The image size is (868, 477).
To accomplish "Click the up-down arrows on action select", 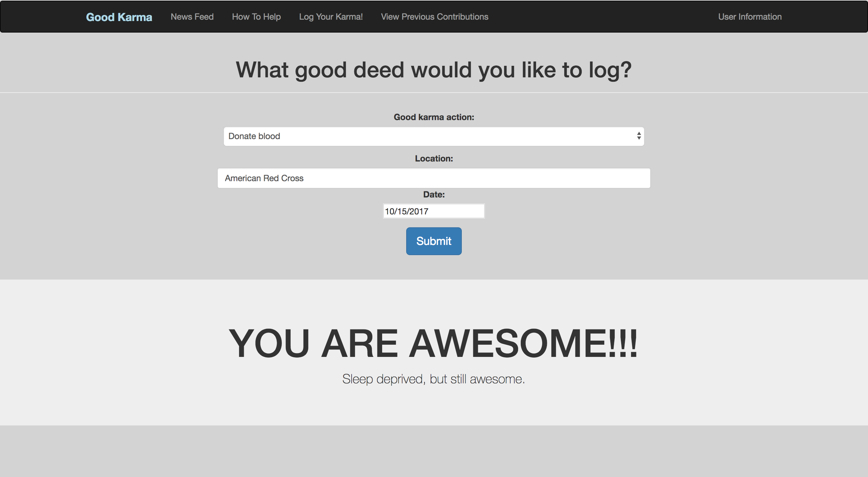I will tap(639, 136).
